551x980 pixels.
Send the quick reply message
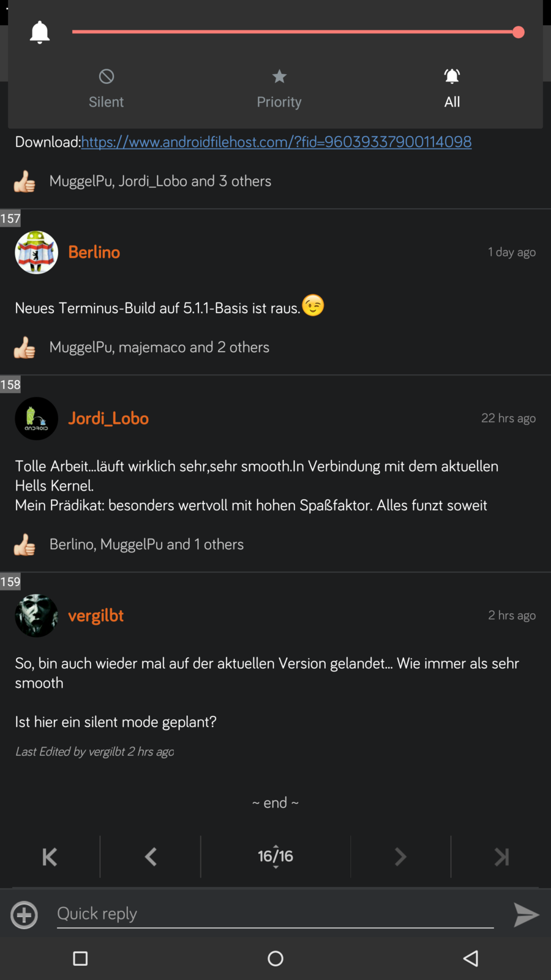click(526, 915)
